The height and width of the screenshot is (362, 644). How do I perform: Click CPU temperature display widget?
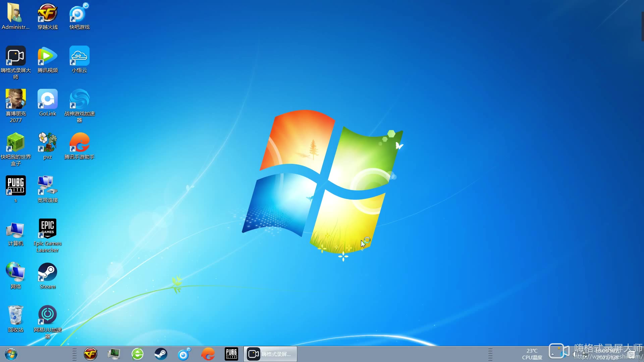point(530,354)
